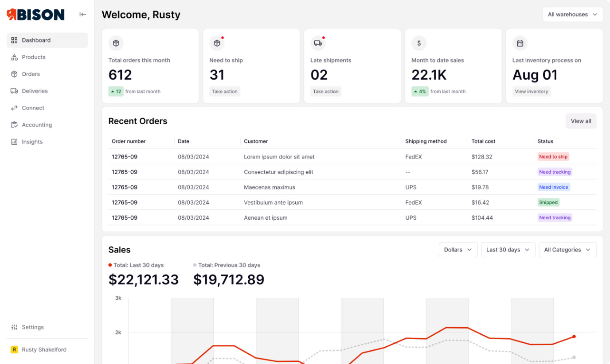Click the Connect arrows icon
Image resolution: width=610 pixels, height=364 pixels.
tap(14, 108)
